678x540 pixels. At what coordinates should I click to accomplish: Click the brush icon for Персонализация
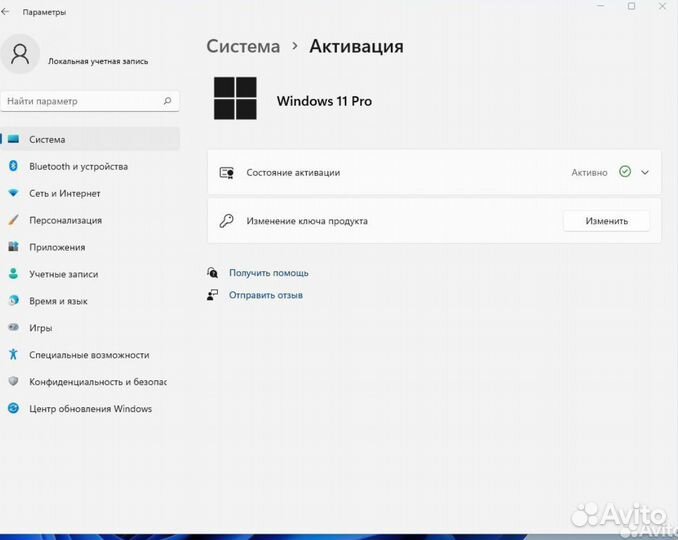13,220
